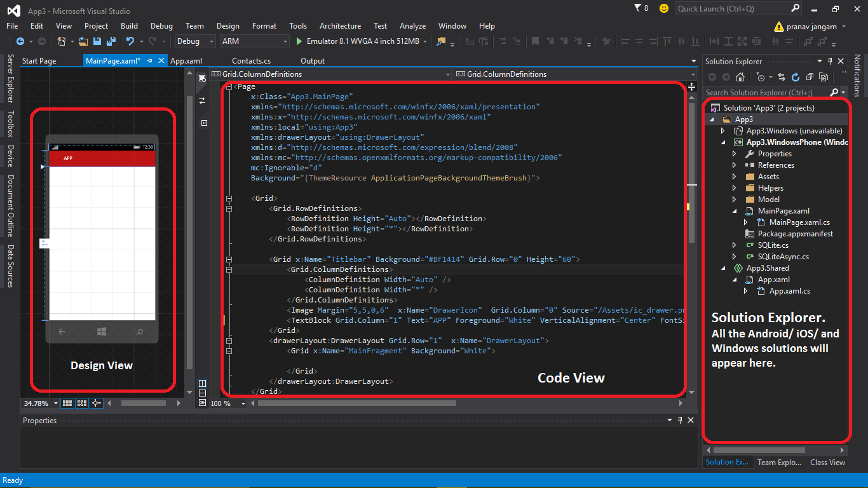The width and height of the screenshot is (868, 488).
Task: Open the feedback smiley icon
Action: [664, 8]
